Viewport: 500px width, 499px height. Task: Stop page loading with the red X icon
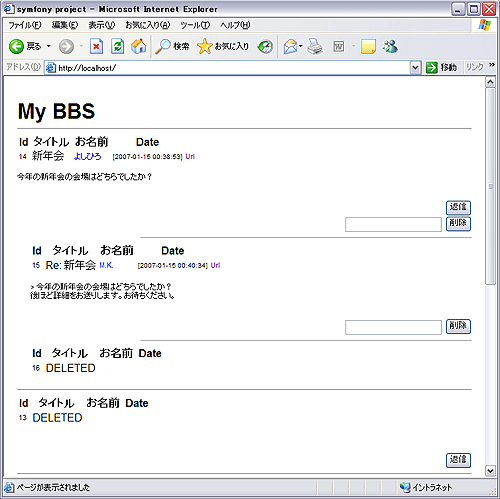(x=96, y=46)
